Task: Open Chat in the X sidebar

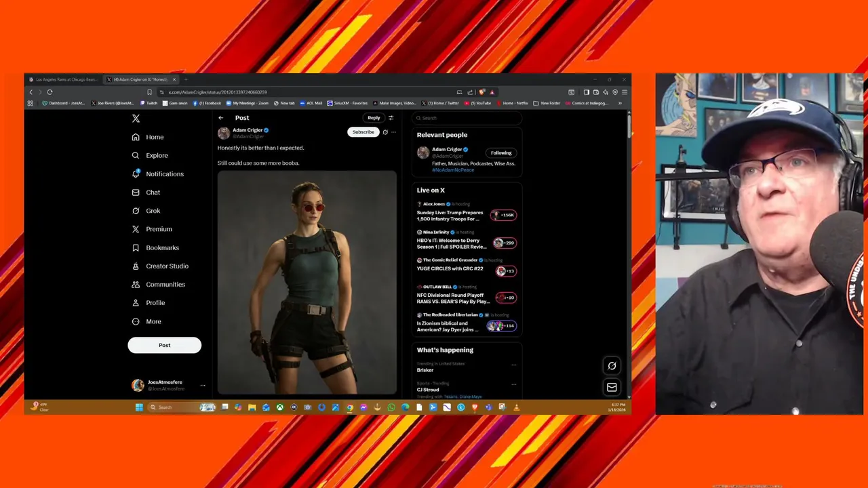Action: pos(146,192)
